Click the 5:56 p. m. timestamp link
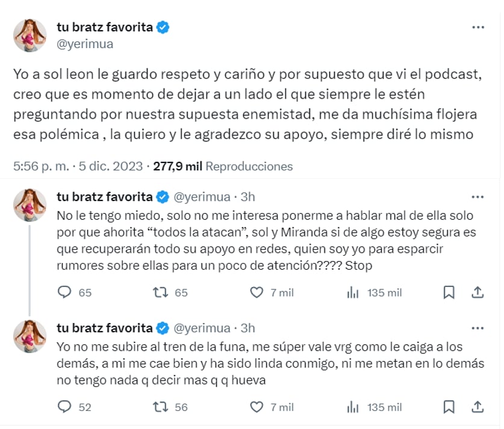The height and width of the screenshot is (429, 504). click(x=59, y=166)
